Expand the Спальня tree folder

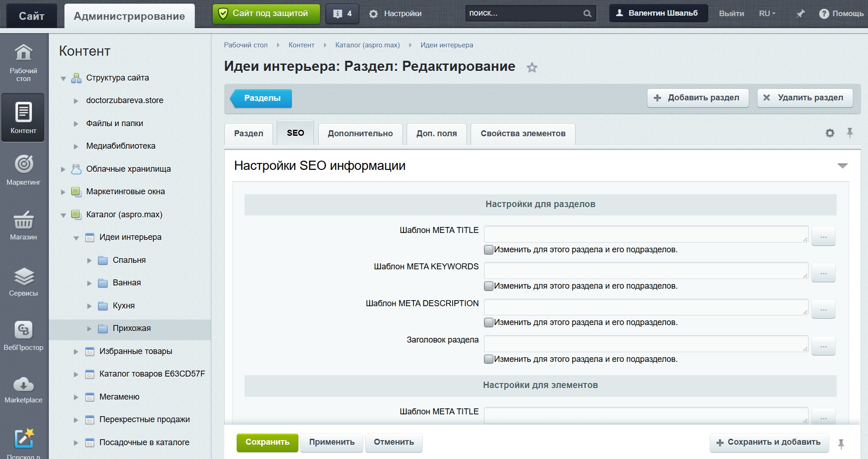click(x=89, y=261)
